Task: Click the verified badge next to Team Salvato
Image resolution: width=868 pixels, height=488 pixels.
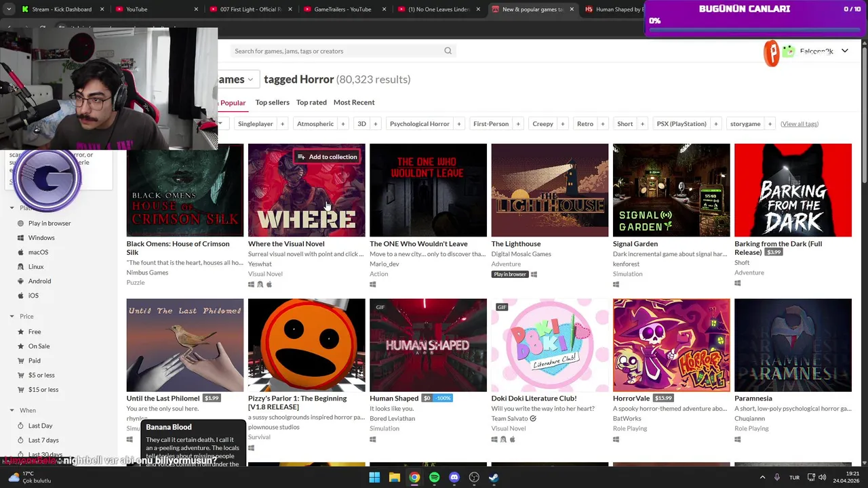Action: tap(533, 419)
